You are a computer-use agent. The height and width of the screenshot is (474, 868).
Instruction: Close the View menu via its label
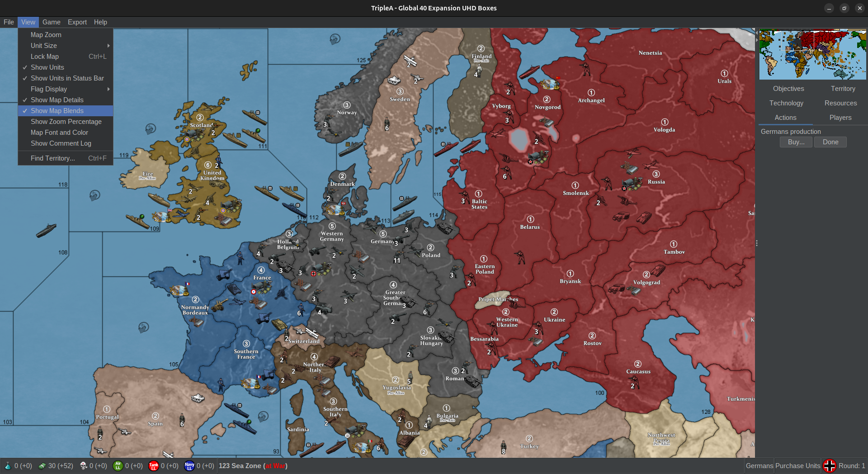pos(28,22)
